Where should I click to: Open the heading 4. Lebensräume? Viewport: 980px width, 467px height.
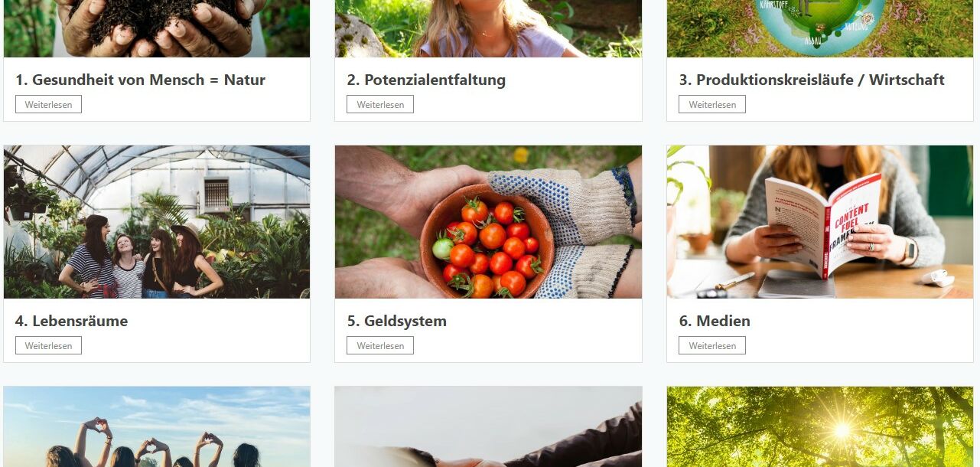(71, 321)
